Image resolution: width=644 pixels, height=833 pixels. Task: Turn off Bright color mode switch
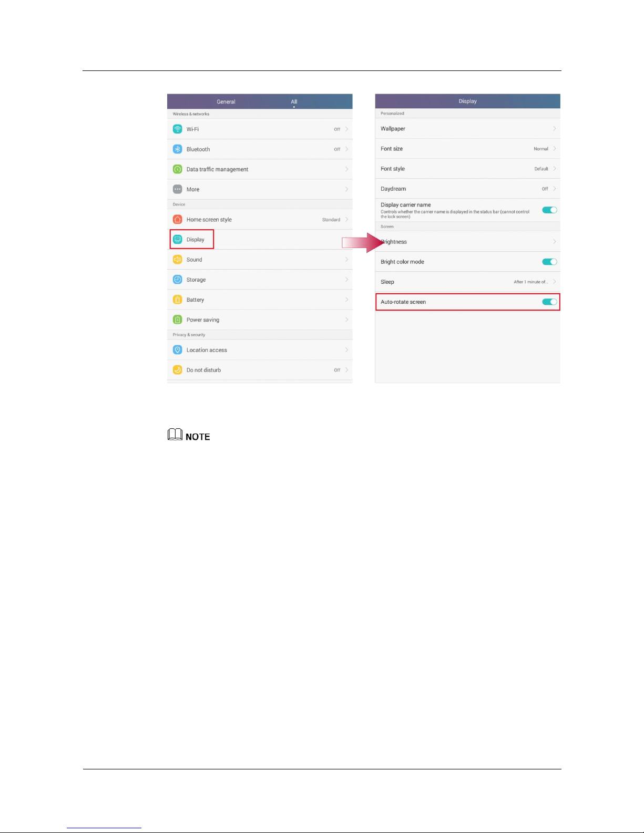coord(549,262)
